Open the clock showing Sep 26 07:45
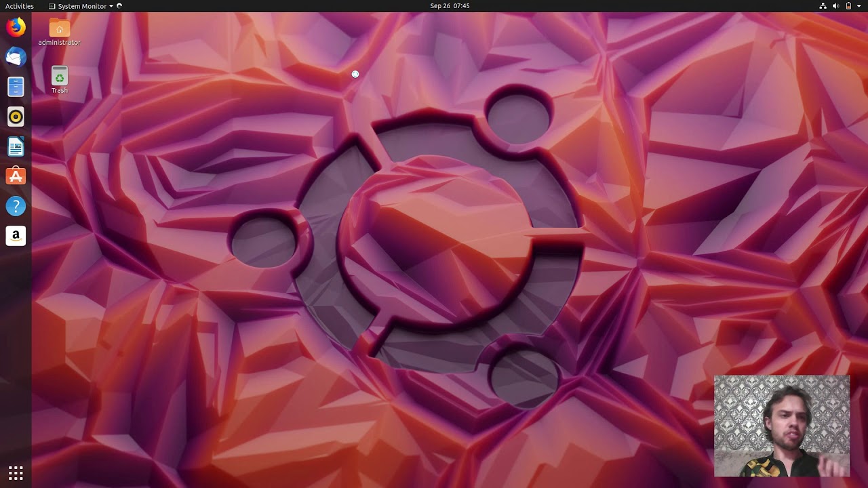The image size is (868, 488). pyautogui.click(x=450, y=6)
